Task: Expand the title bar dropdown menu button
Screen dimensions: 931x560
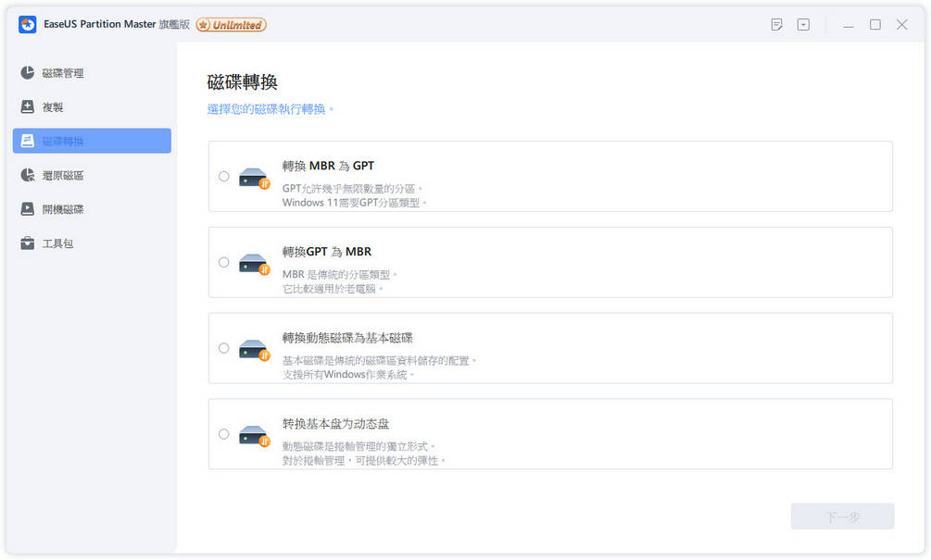Action: (x=803, y=25)
